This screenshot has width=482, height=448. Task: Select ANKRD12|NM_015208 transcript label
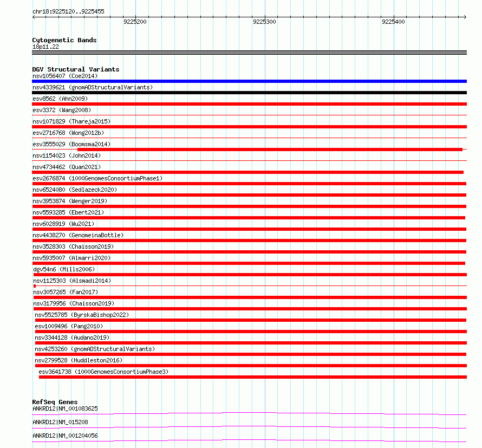(x=60, y=422)
